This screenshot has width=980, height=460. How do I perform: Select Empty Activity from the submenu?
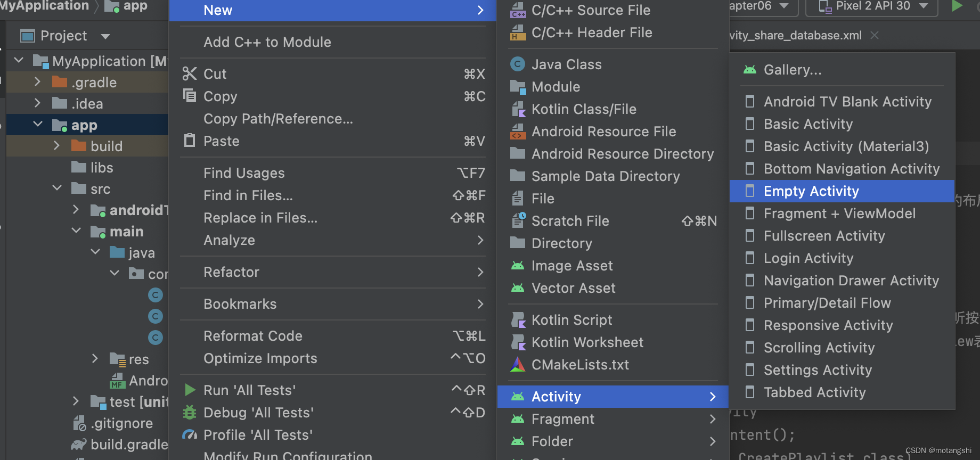click(811, 191)
